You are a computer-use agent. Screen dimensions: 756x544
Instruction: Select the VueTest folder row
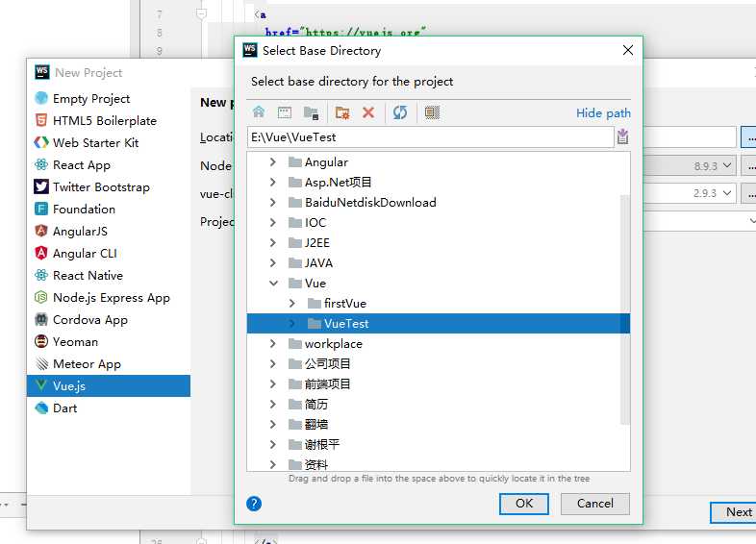point(439,323)
